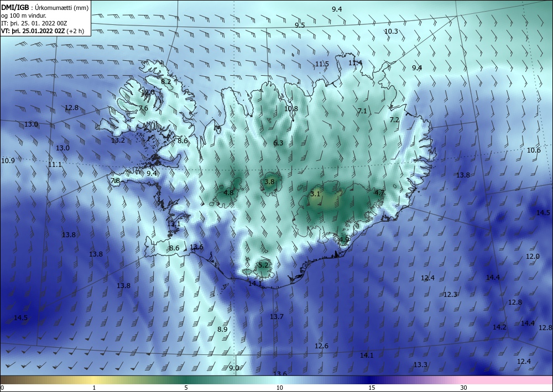Click the "1" label on the colour scale

[x=94, y=388]
